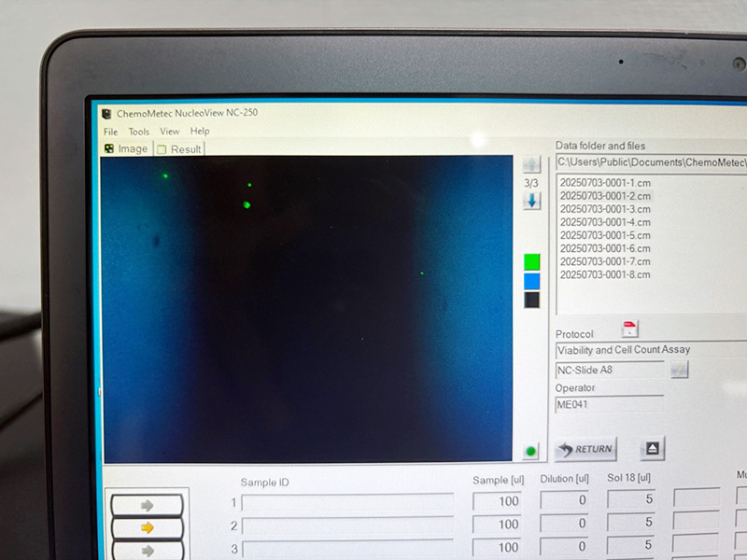
Task: Toggle the green channel swatch
Action: click(531, 261)
